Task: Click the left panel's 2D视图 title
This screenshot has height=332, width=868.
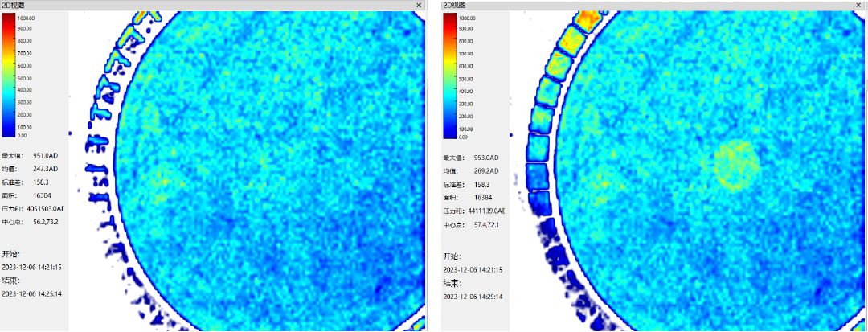Action: point(14,5)
